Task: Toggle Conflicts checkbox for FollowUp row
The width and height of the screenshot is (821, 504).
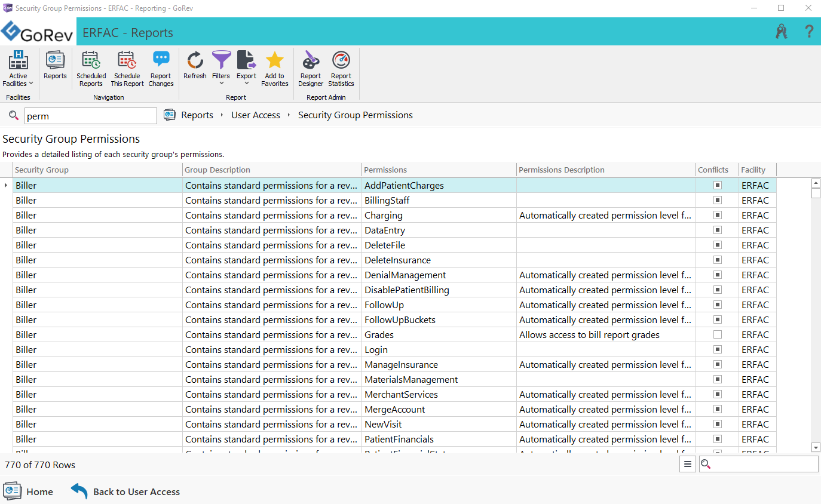Action: pos(718,305)
